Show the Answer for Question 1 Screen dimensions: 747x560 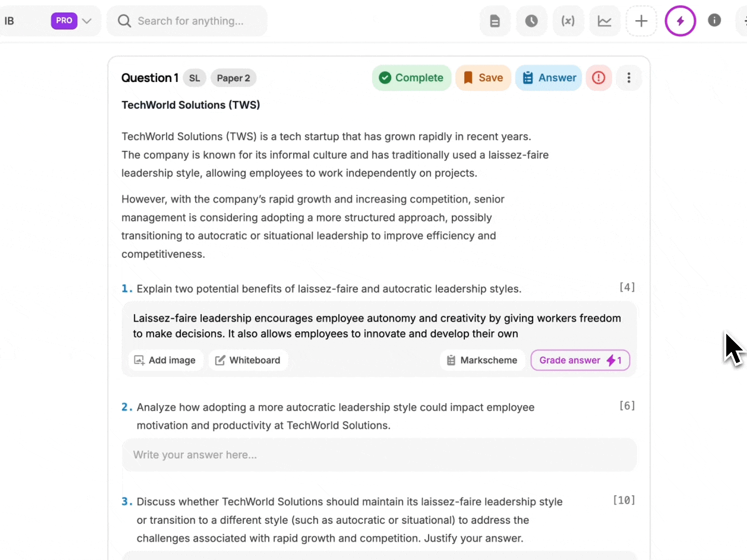pos(549,78)
